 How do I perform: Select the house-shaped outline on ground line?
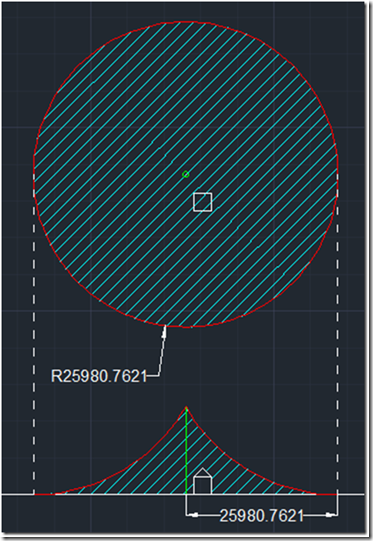point(203,481)
